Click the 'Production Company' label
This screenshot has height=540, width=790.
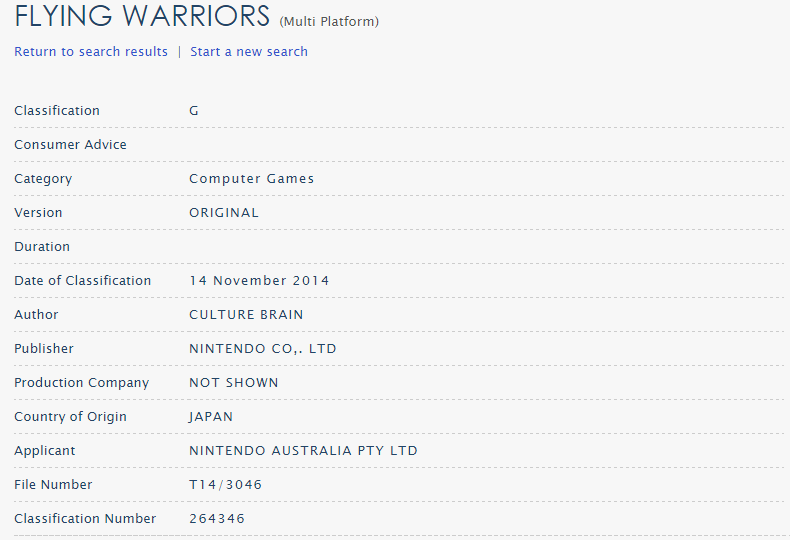click(x=81, y=383)
